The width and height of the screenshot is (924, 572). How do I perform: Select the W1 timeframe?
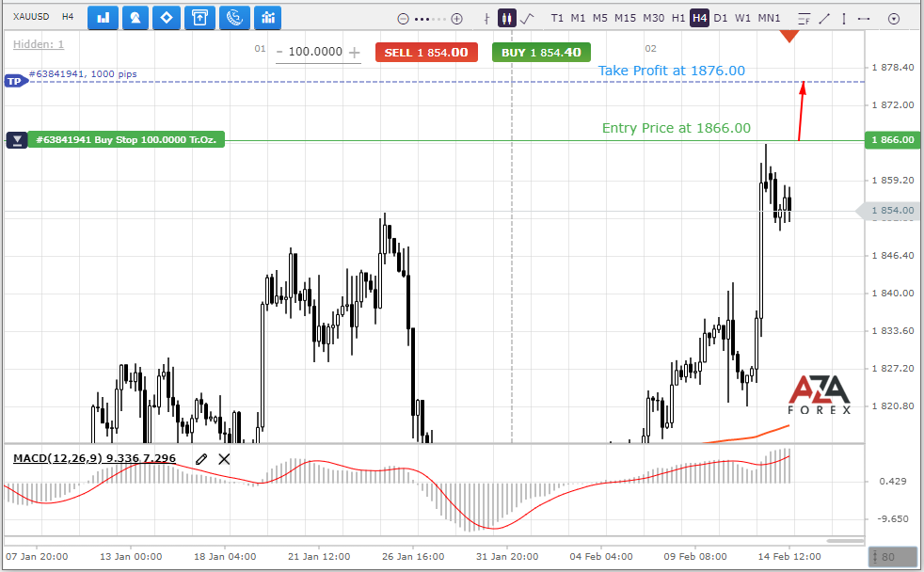(742, 18)
